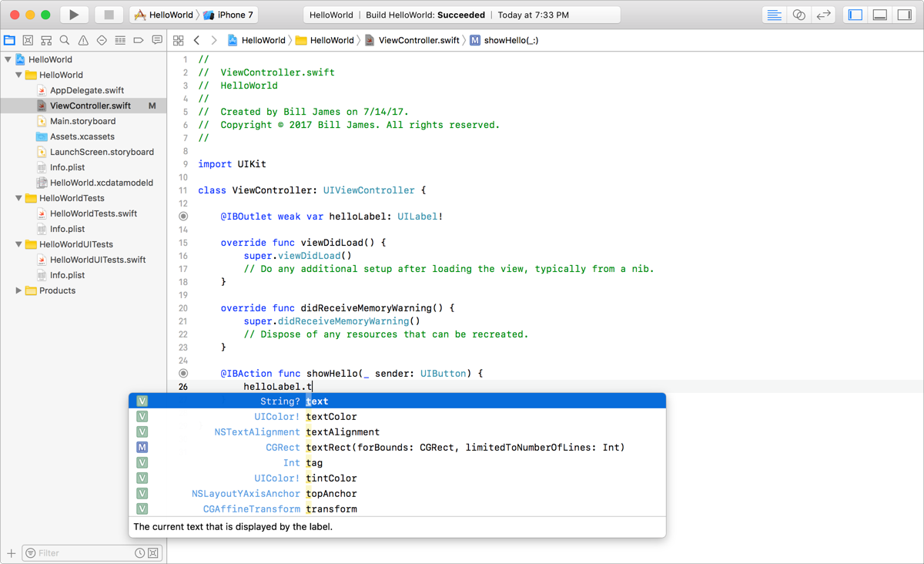Screen dimensions: 924x564
Task: Toggle the bottom Debug area visibility
Action: 880,15
